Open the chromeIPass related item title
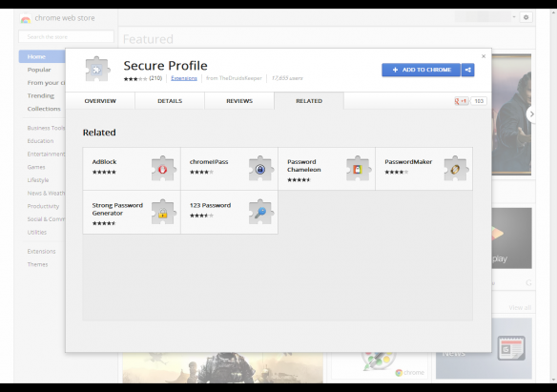This screenshot has height=392, width=557. tap(209, 161)
